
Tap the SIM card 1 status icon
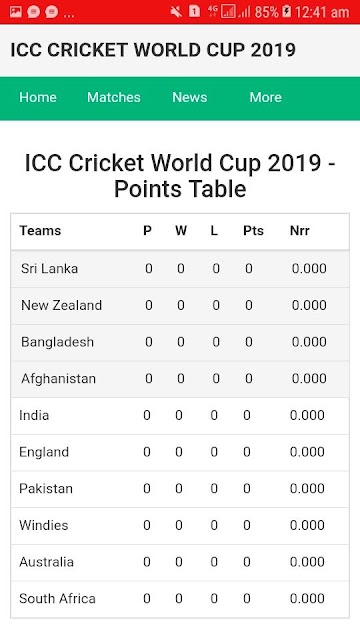tap(195, 11)
